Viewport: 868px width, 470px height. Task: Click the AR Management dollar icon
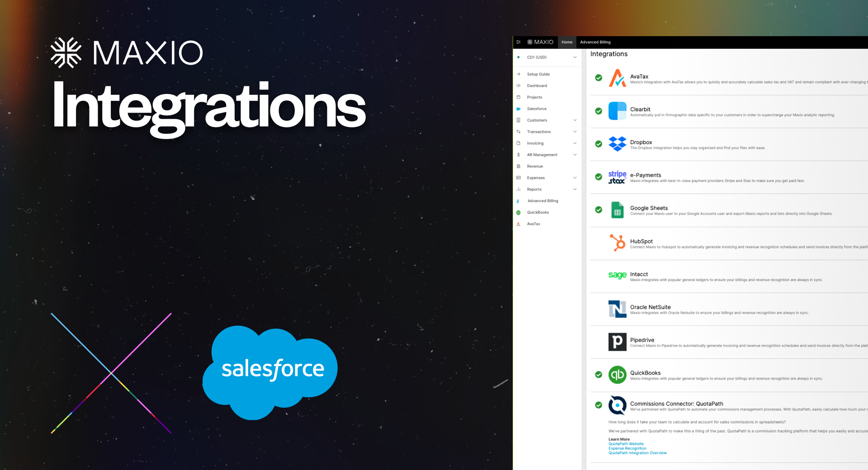[x=519, y=155]
